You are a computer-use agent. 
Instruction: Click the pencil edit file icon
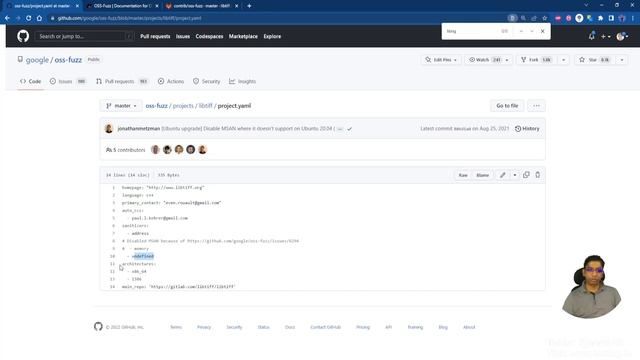click(x=502, y=175)
